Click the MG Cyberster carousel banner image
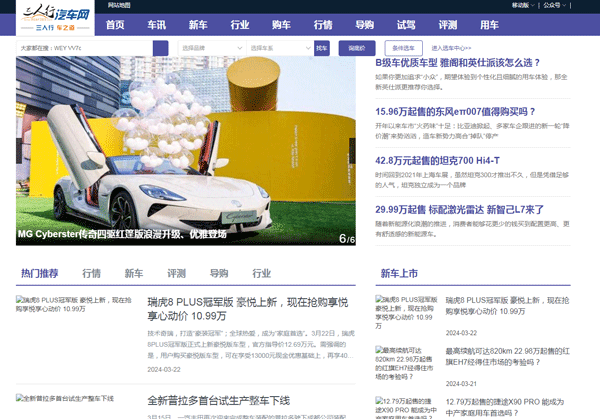 coord(186,151)
